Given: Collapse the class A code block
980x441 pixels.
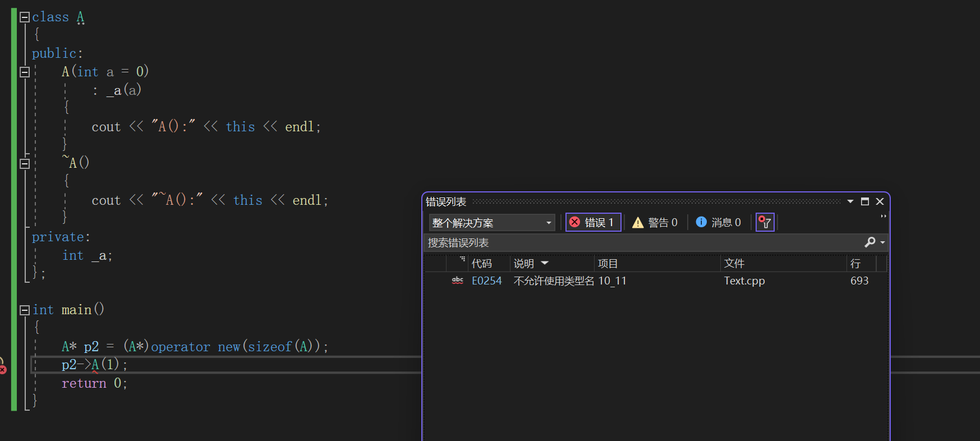Looking at the screenshot, I should pyautogui.click(x=25, y=17).
